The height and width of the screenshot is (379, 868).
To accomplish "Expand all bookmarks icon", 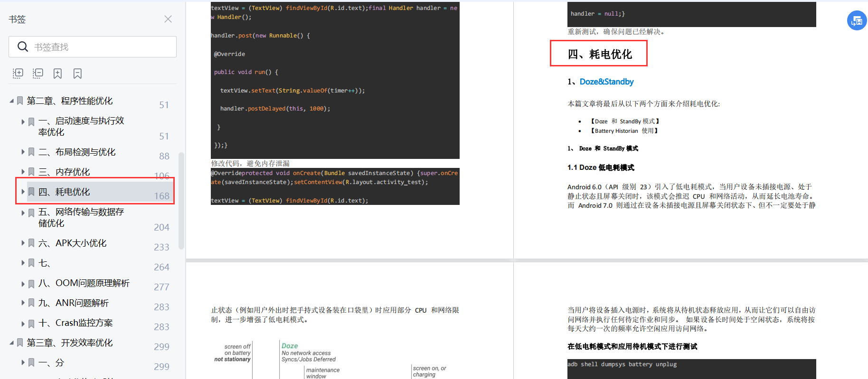I will point(18,74).
